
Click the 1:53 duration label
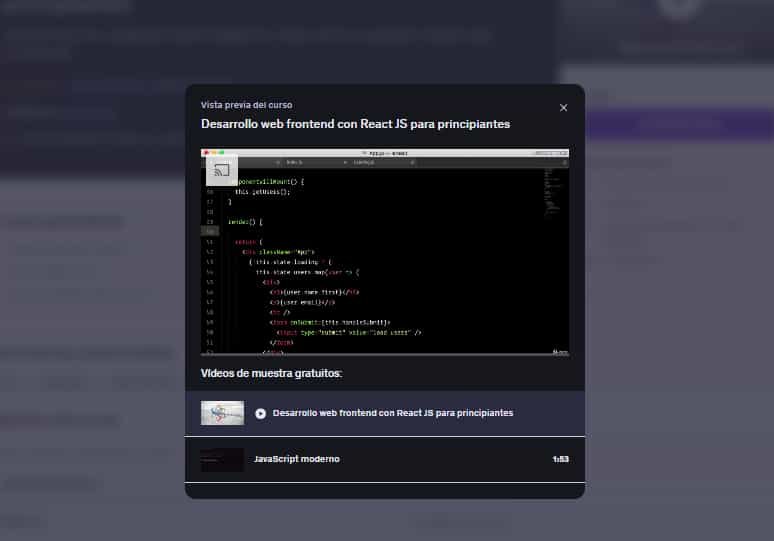click(561, 459)
